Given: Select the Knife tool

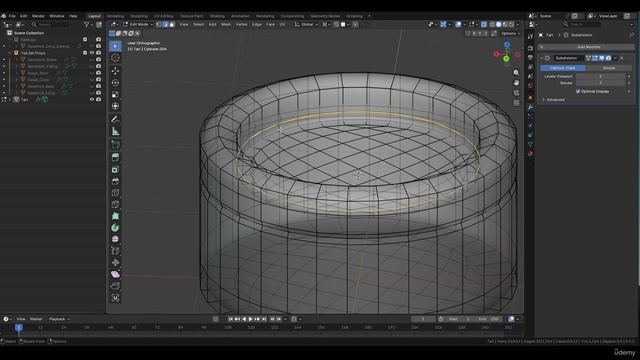Looking at the screenshot, I should 116,204.
